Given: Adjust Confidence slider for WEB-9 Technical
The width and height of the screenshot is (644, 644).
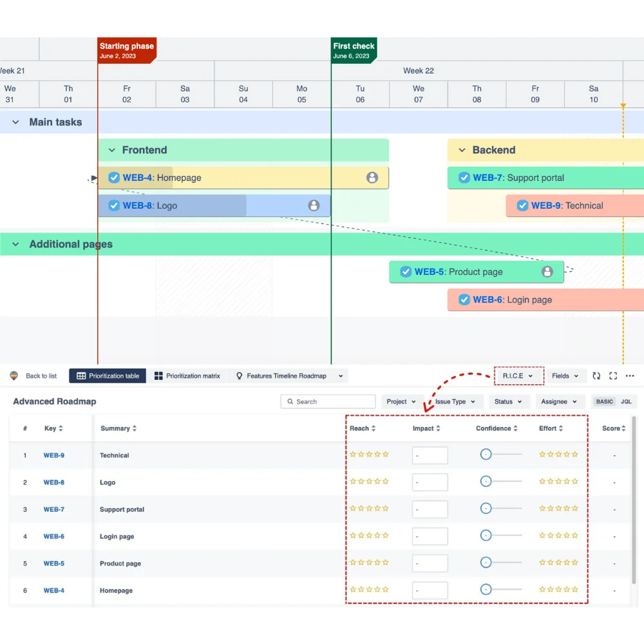Looking at the screenshot, I should (486, 454).
